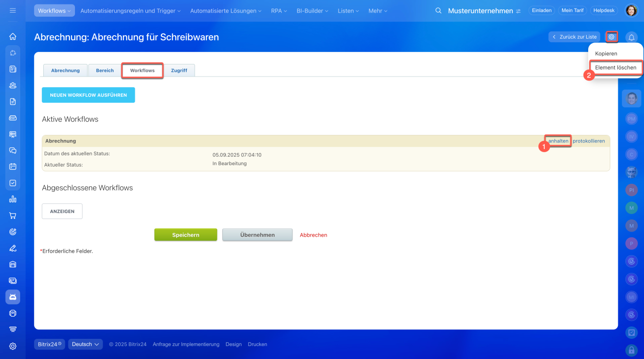Click the protokollieren link
Image resolution: width=644 pixels, height=359 pixels.
(589, 141)
